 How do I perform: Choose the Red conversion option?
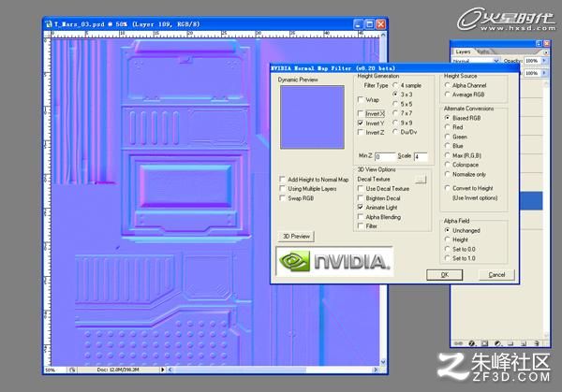coord(447,127)
